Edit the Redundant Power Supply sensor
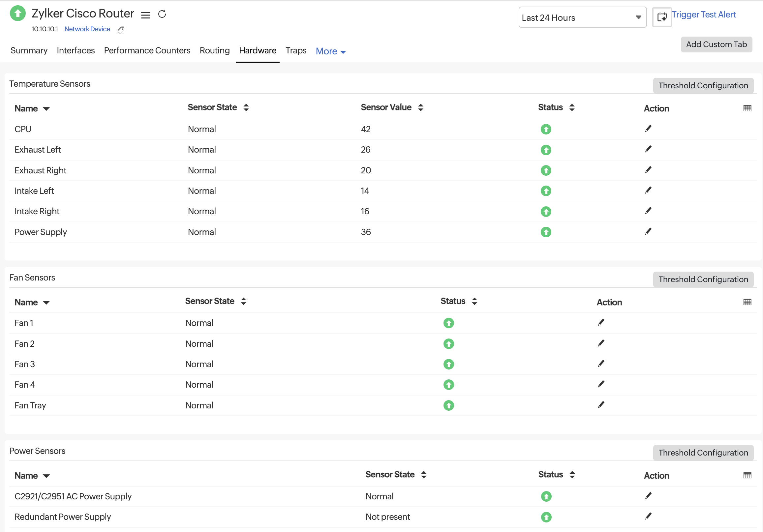The width and height of the screenshot is (763, 532). (648, 517)
